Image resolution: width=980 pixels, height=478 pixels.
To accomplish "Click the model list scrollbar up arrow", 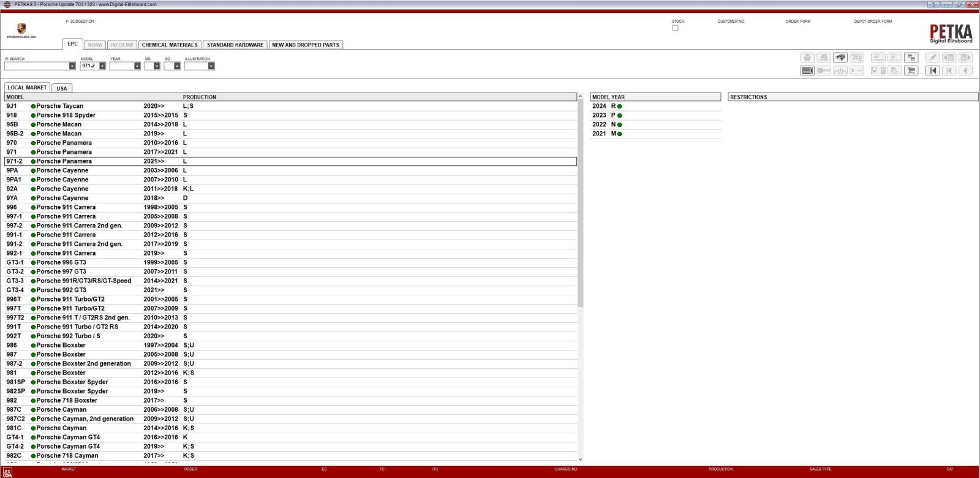I will [581, 96].
